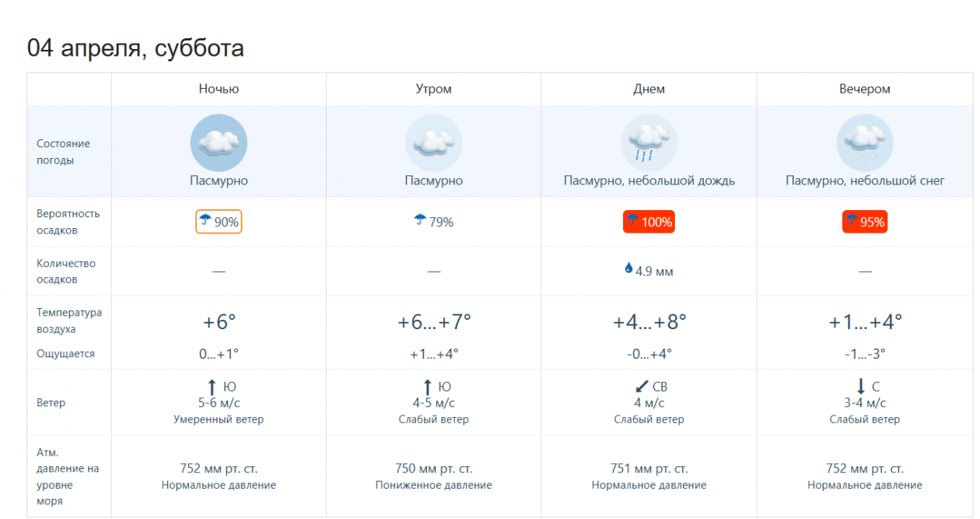Click the 4.9 mm precipitation droplet icon

tap(628, 268)
